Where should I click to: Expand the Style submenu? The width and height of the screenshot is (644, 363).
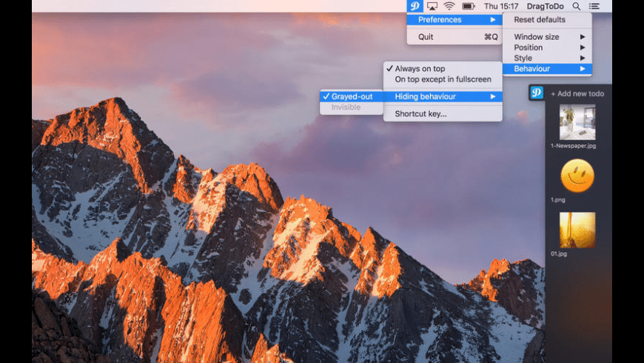click(x=547, y=59)
